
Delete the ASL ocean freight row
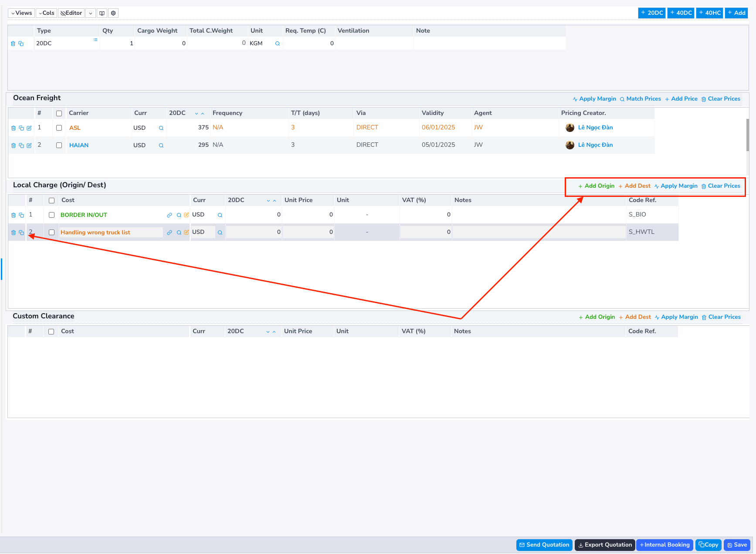(14, 128)
